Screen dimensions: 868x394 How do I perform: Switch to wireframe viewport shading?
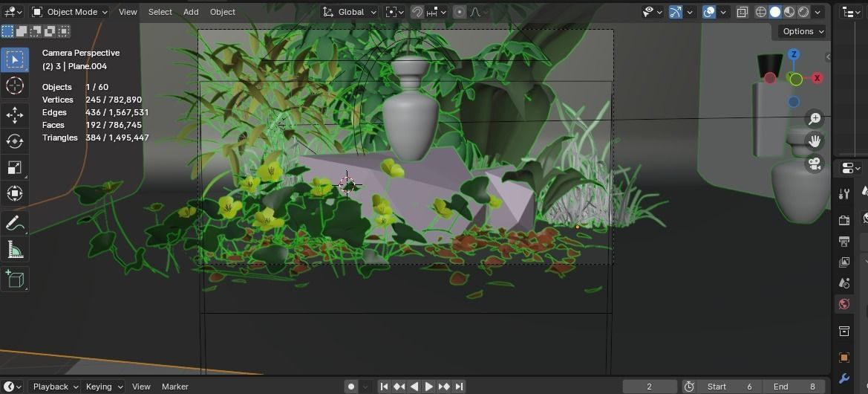[761, 12]
